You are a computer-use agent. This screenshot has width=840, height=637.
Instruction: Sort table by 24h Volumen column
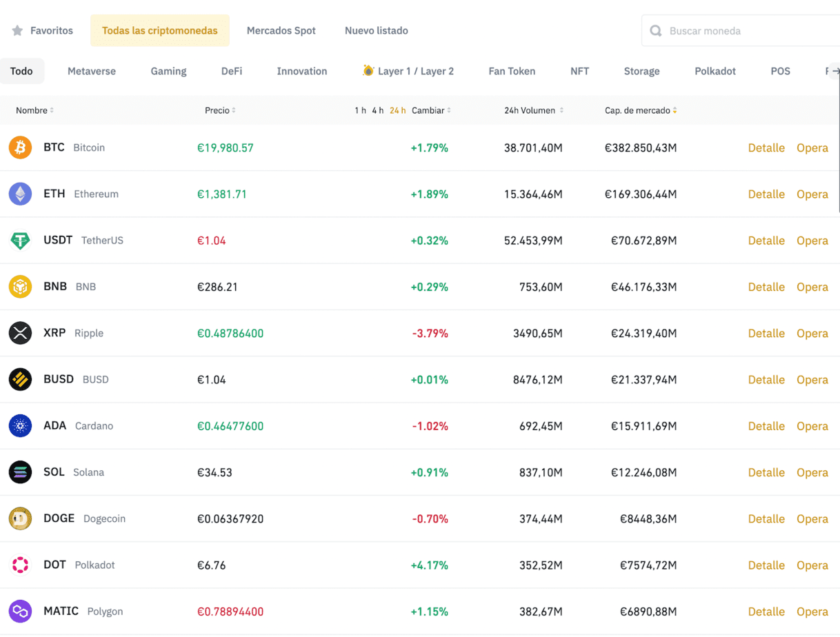coord(534,110)
